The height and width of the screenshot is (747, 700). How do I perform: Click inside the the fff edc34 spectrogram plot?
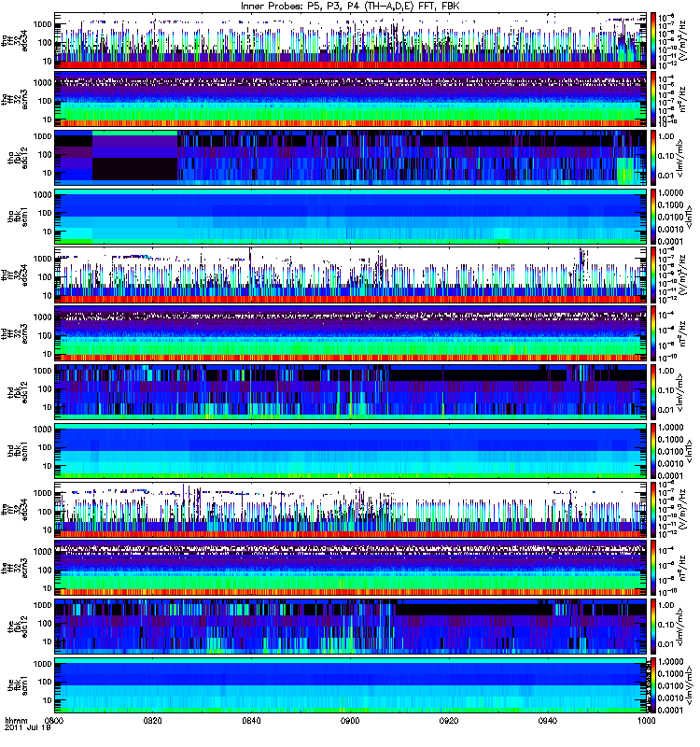click(350, 509)
